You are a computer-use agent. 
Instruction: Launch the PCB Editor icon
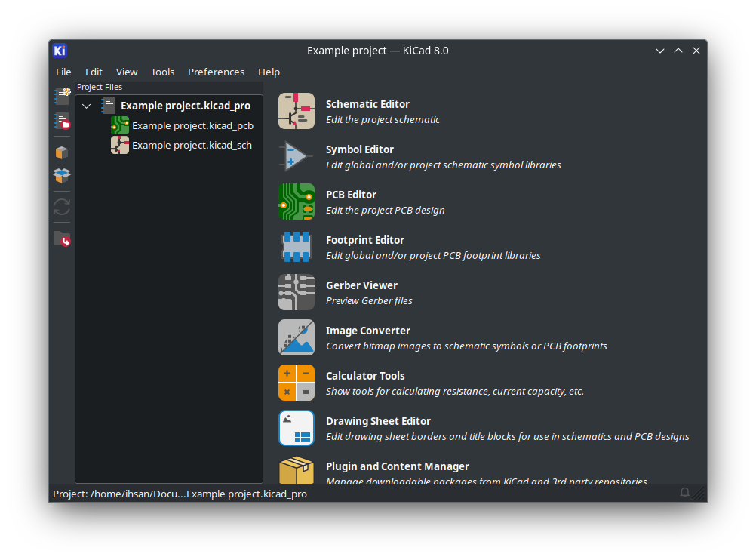coord(297,202)
